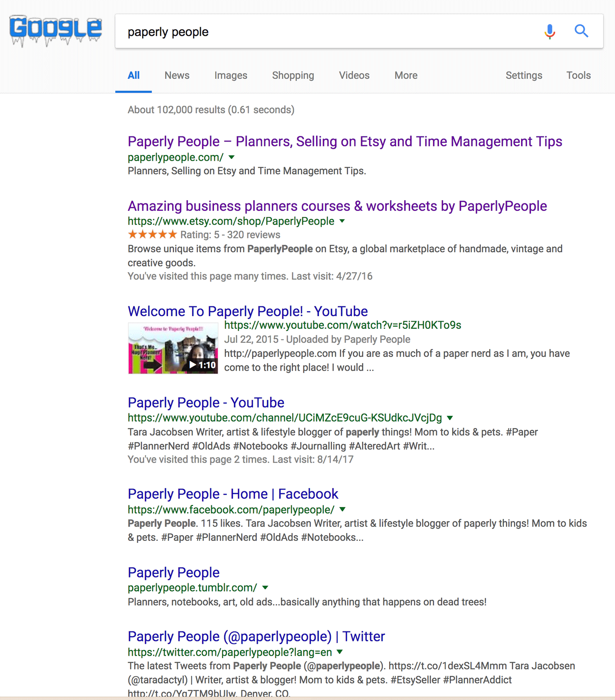Open search Settings menu
Screen dimensions: 615x700
(524, 75)
